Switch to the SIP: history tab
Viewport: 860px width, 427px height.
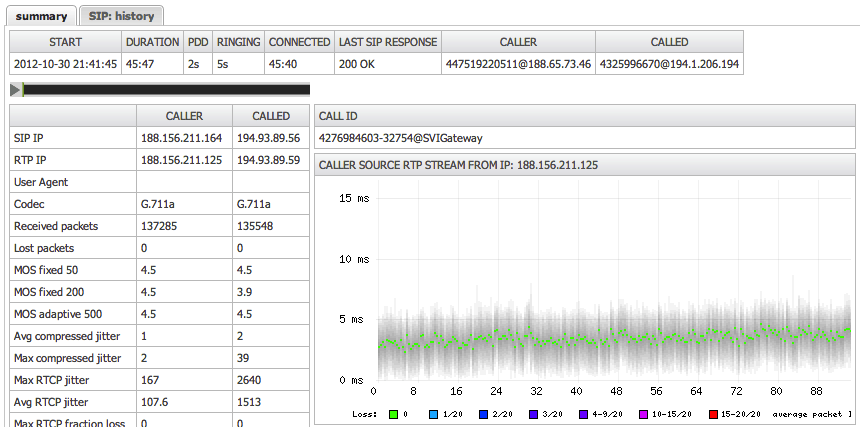(x=121, y=16)
